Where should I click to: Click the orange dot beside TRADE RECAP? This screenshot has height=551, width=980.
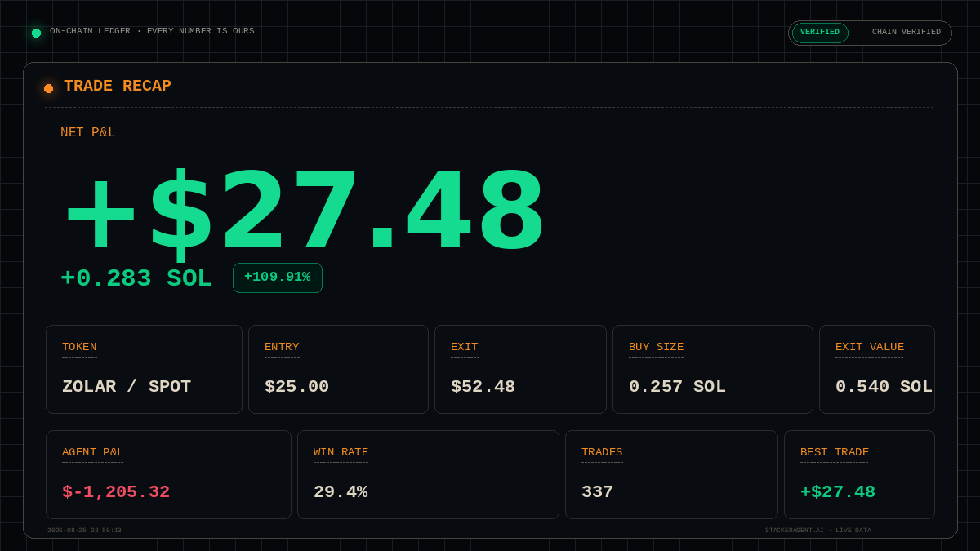[x=48, y=88]
